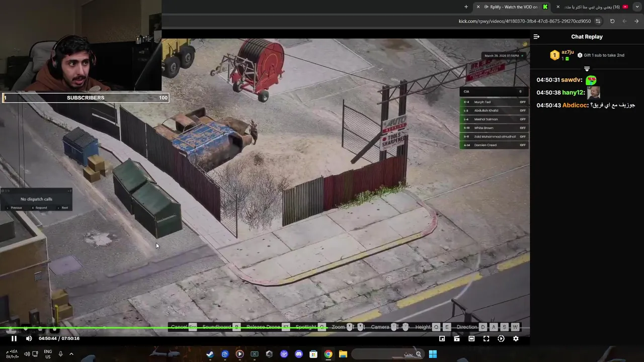
Task: Click the 'Damien Creed' row's OFF label
Action: [523, 145]
